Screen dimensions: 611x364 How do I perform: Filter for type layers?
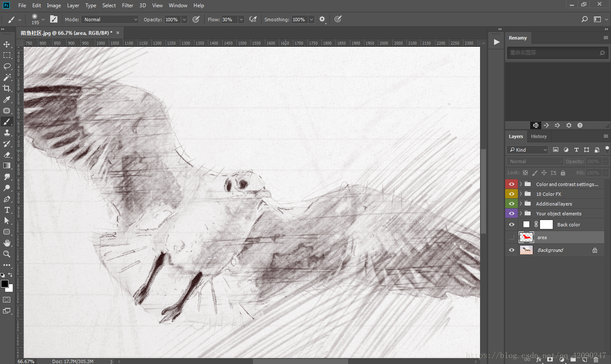point(576,150)
